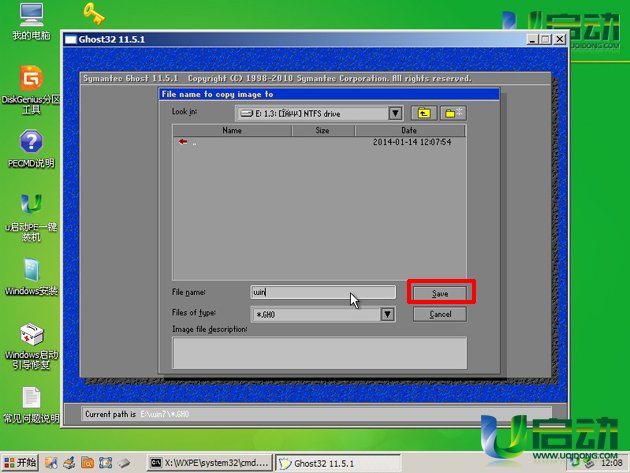Select the parent directory red arrow entry

pyautogui.click(x=183, y=142)
